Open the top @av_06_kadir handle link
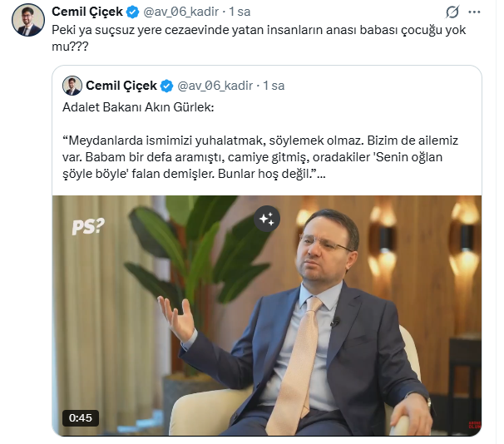Viewport: 504px width, 444px height. (x=181, y=12)
